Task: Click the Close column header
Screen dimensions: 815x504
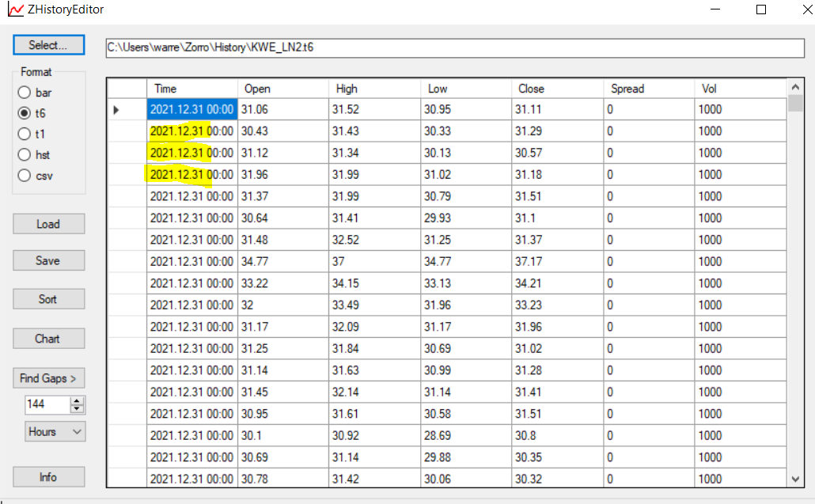Action: 557,89
